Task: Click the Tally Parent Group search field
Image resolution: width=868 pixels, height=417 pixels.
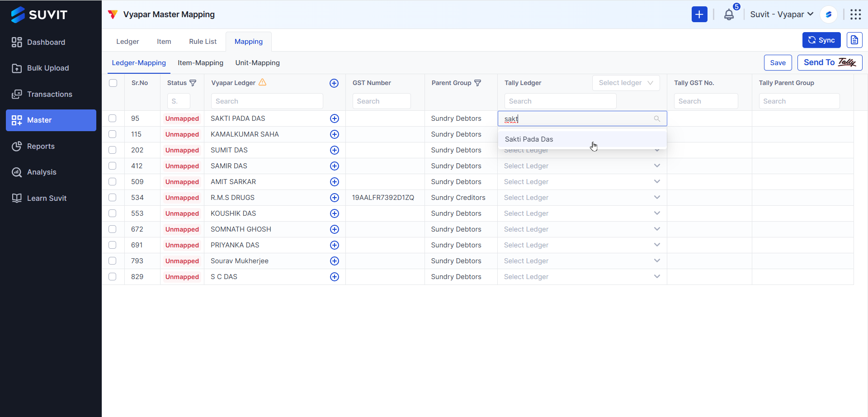Action: coord(799,101)
